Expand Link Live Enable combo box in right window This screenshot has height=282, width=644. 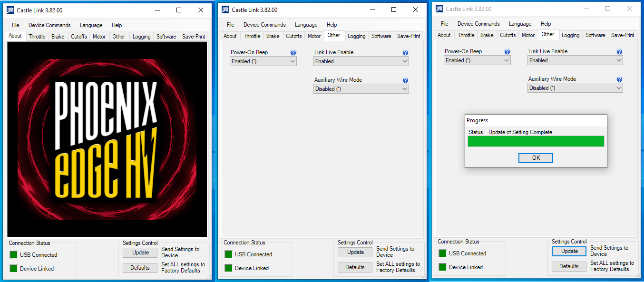coord(575,60)
